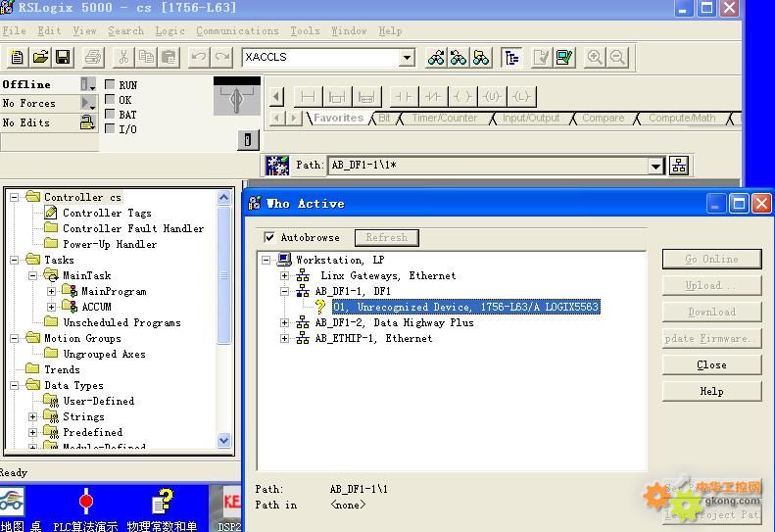Screen dimensions: 775x532
Task: Click the Zoom Out magnifier icon
Action: coord(617,58)
